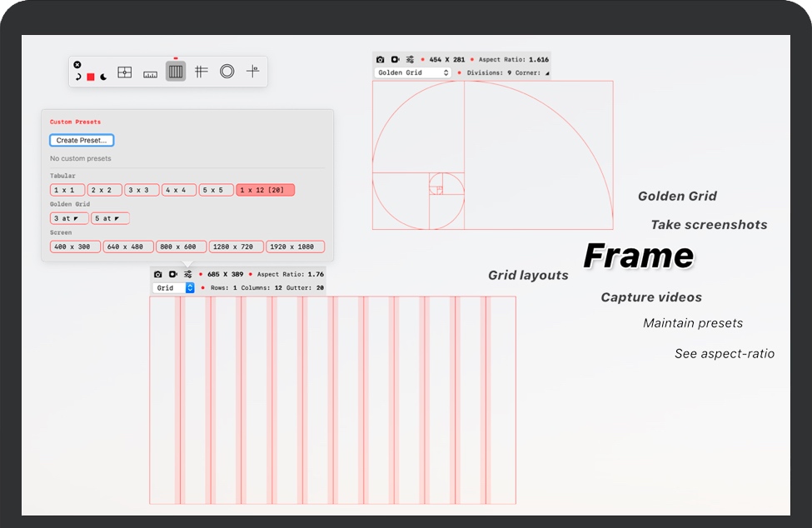
Task: Click video record icon above Grid frame
Action: point(173,274)
